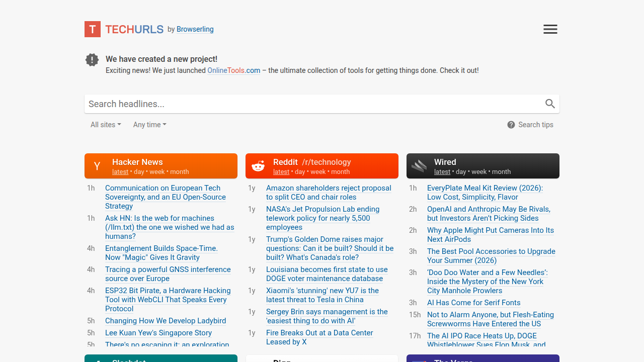Open 'Not to Alarm Anyone' screwworms headline
The width and height of the screenshot is (644, 362).
491,319
